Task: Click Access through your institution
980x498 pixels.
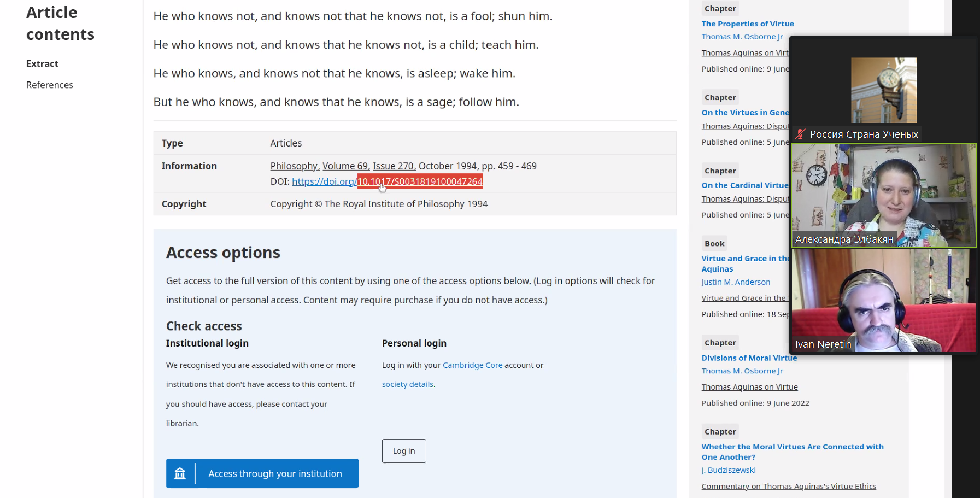Action: coord(274,473)
